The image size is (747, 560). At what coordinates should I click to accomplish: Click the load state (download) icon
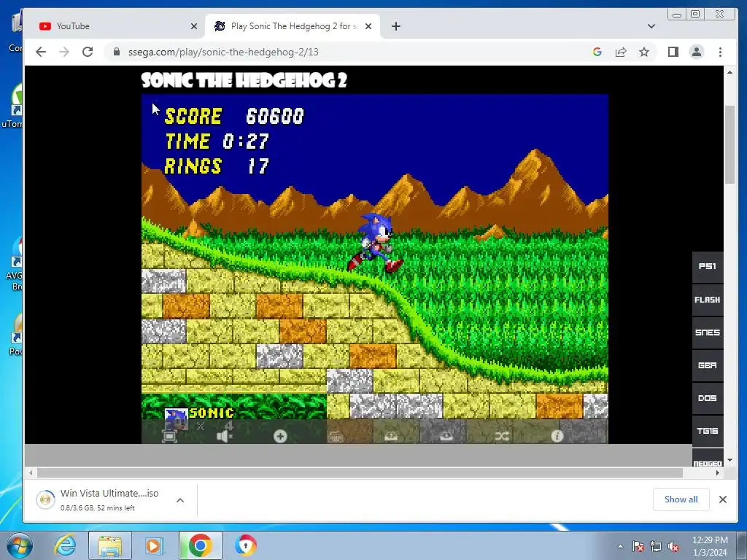pyautogui.click(x=446, y=436)
